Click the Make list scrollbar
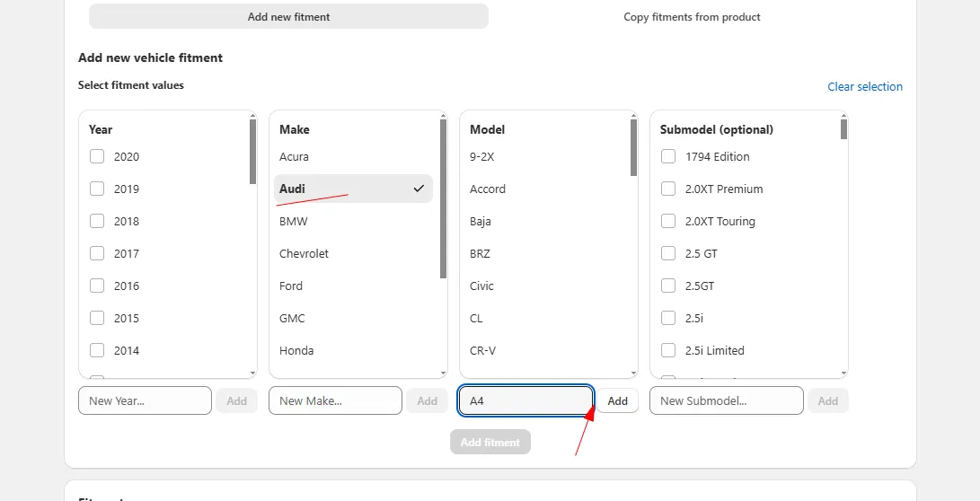980x501 pixels. pyautogui.click(x=443, y=198)
